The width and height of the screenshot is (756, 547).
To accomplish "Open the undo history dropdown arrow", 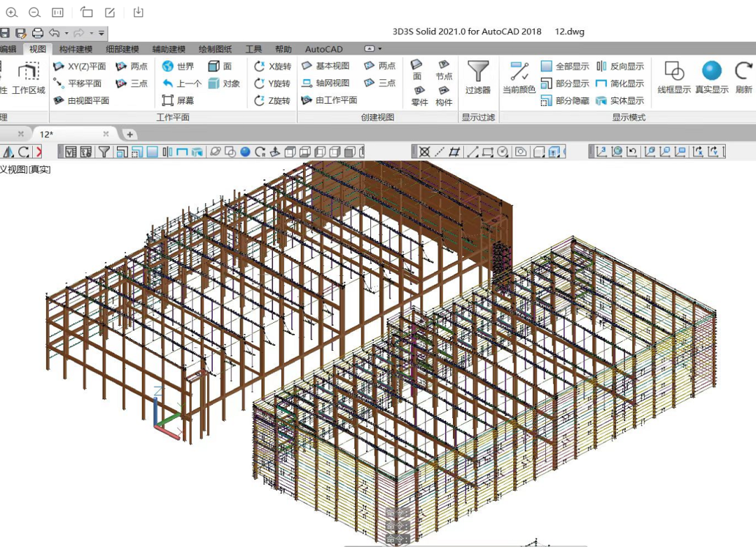I will pos(67,33).
